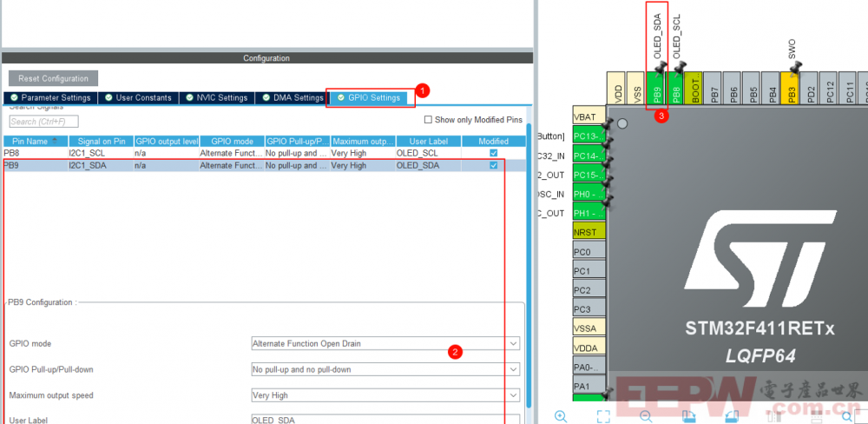Click the PC11 pin

click(847, 88)
